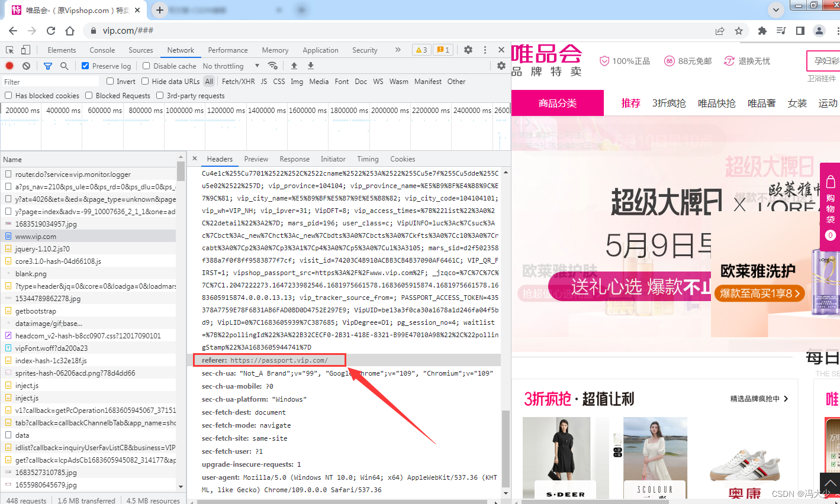Open the Sources panel
Image resolution: width=840 pixels, height=504 pixels.
coord(141,50)
